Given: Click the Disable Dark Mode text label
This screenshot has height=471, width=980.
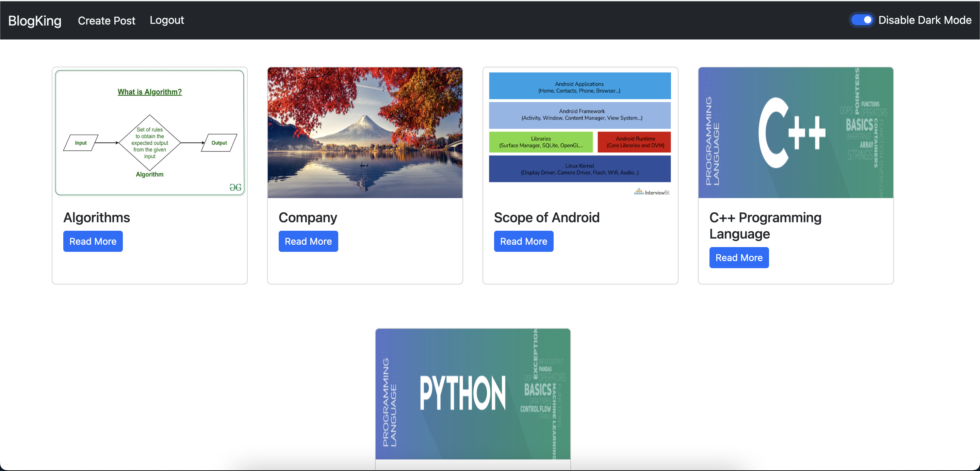Looking at the screenshot, I should (925, 20).
